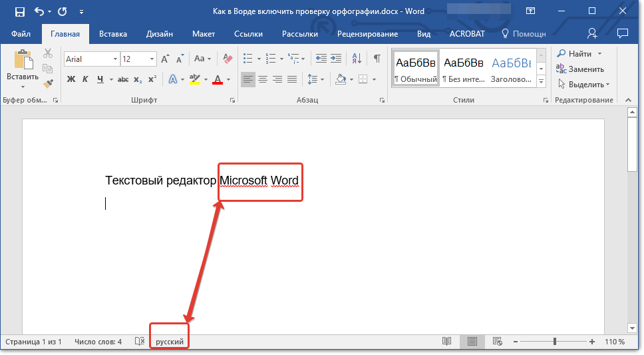Screen dimensions: 644x355
Task: Show paragraph marks with pilcrow icon
Action: [x=377, y=59]
